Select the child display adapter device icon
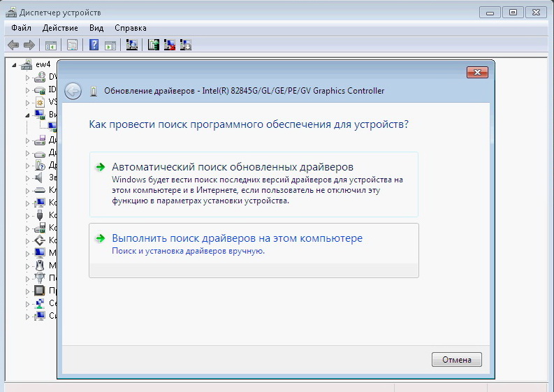The width and height of the screenshot is (554, 392). click(52, 127)
